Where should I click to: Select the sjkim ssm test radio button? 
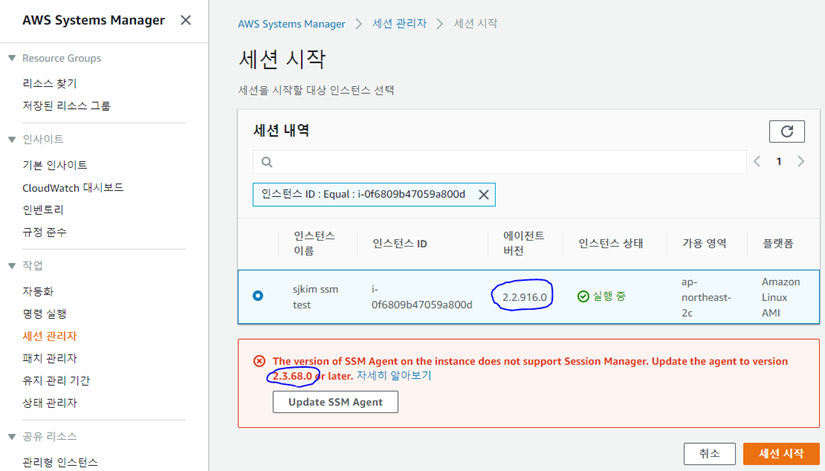tap(258, 296)
